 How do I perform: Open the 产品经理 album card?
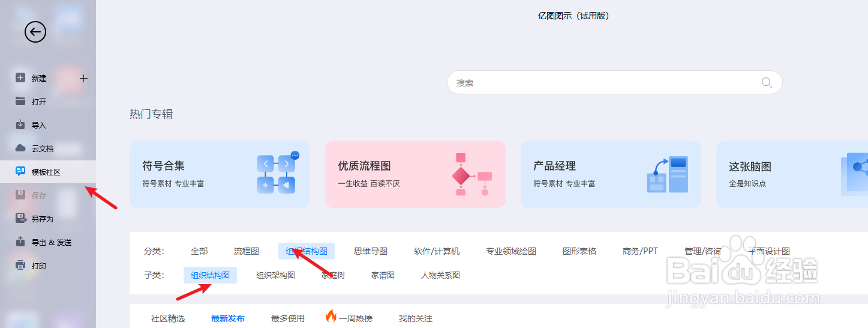tap(611, 174)
